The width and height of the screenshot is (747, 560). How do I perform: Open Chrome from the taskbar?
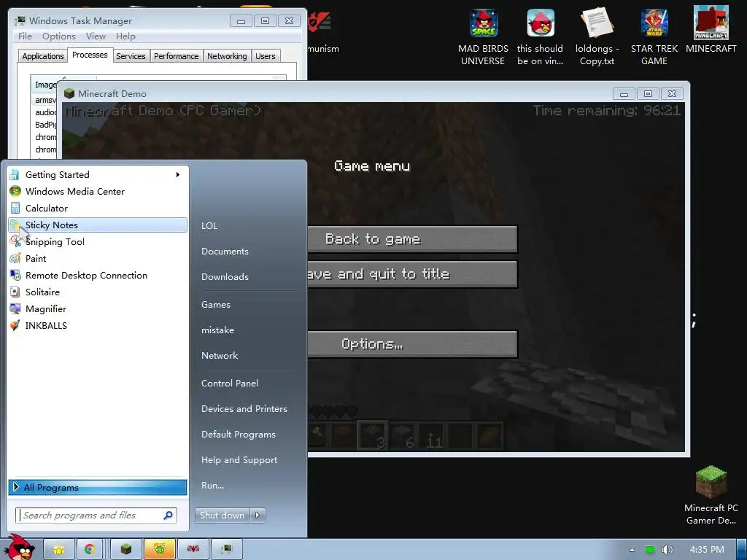pyautogui.click(x=90, y=550)
